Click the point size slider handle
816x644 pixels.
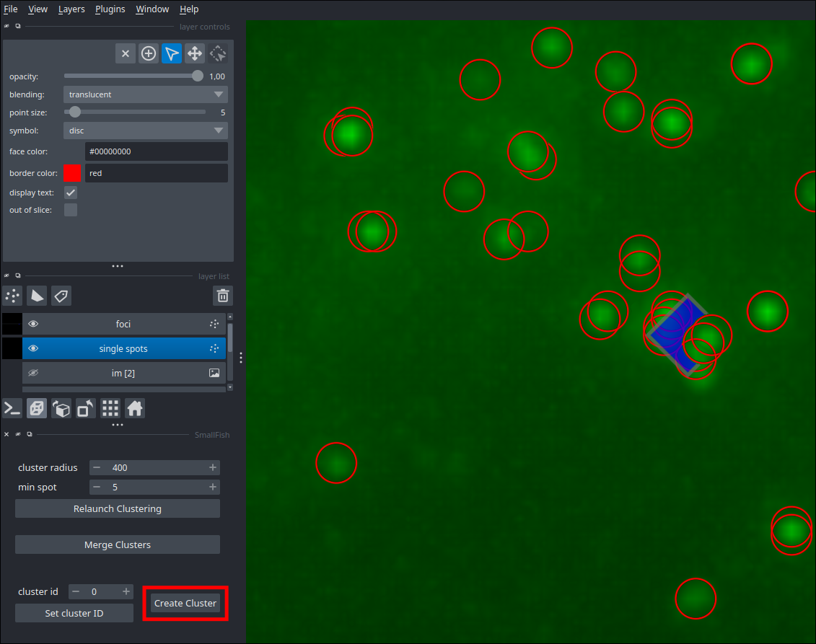[x=75, y=112]
